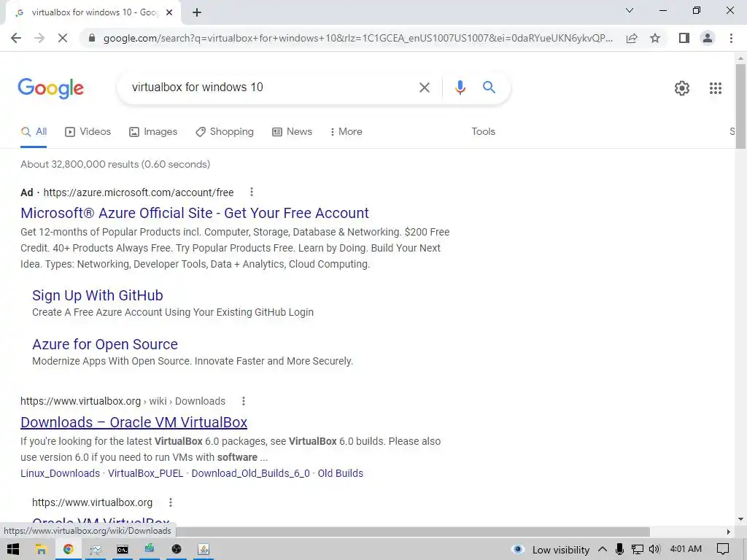747x560 pixels.
Task: Open Chrome profile avatar
Action: click(708, 38)
